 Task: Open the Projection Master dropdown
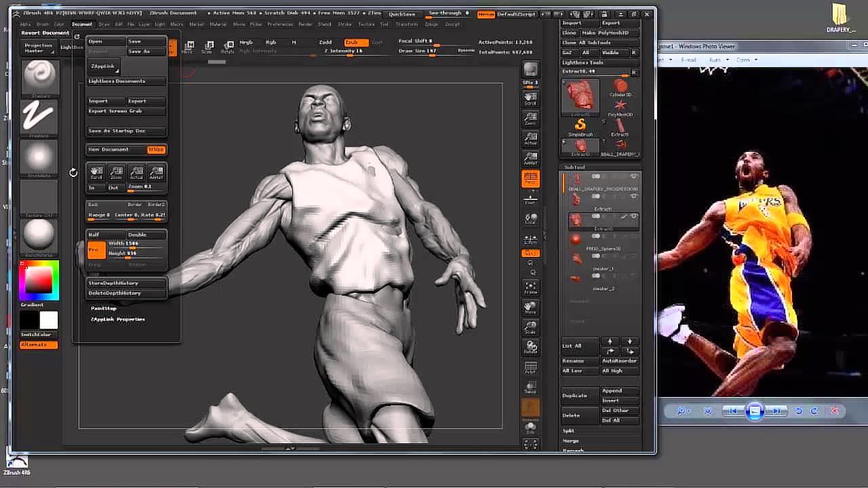pos(39,48)
